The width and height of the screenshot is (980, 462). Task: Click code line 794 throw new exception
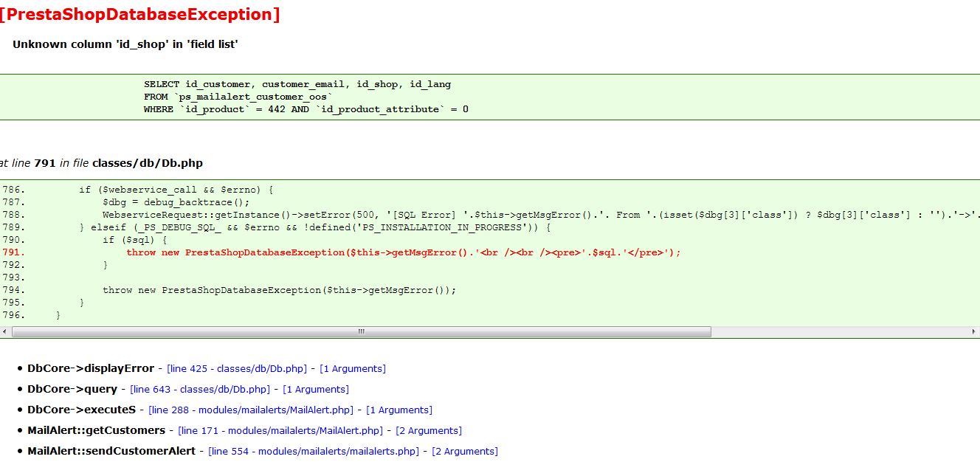[x=280, y=290]
